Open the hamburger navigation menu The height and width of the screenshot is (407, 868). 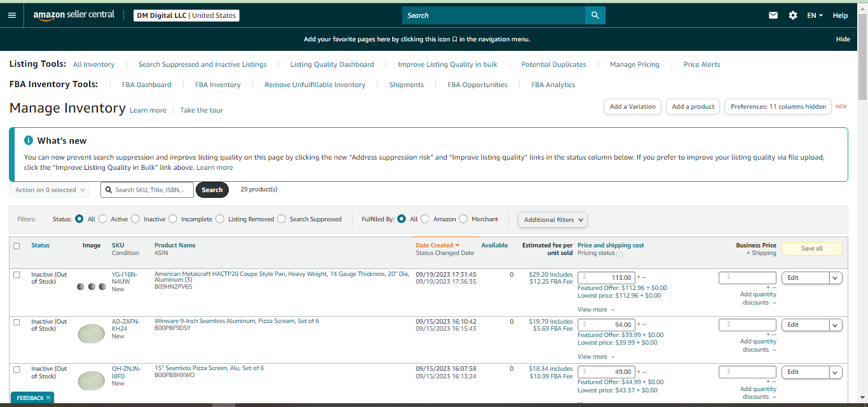click(12, 15)
